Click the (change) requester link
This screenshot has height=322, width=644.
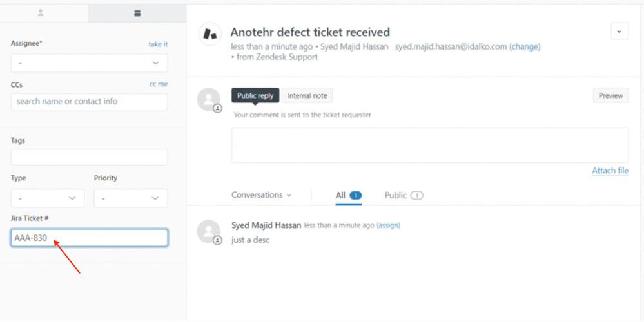tap(525, 47)
